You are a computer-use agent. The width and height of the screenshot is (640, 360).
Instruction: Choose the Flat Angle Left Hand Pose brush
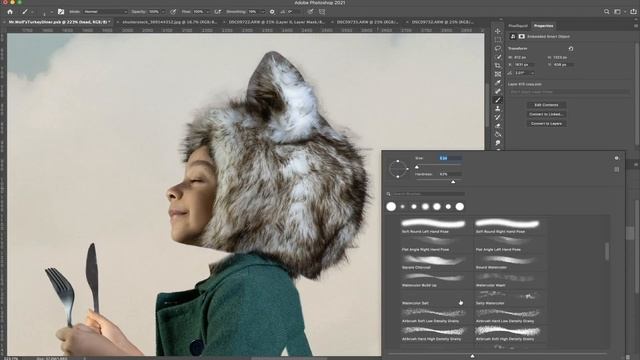click(507, 244)
